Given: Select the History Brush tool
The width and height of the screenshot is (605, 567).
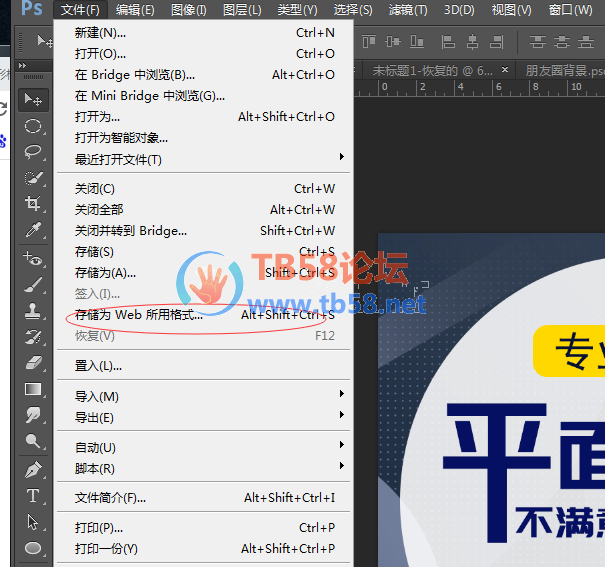Looking at the screenshot, I should [x=33, y=337].
